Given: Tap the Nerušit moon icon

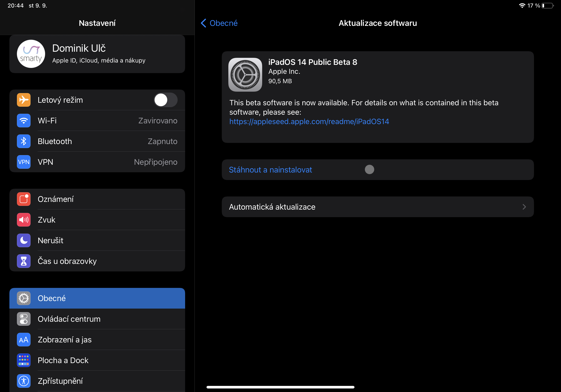Looking at the screenshot, I should click(24, 240).
